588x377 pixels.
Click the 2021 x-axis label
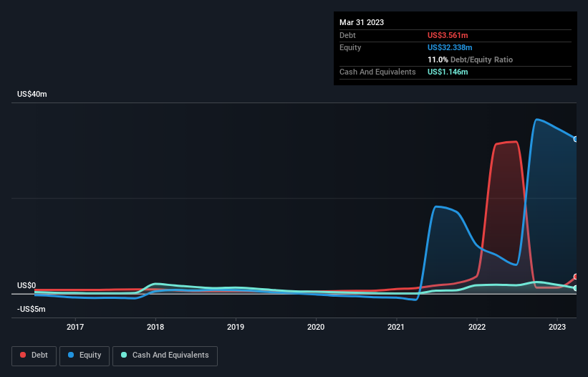coord(396,327)
